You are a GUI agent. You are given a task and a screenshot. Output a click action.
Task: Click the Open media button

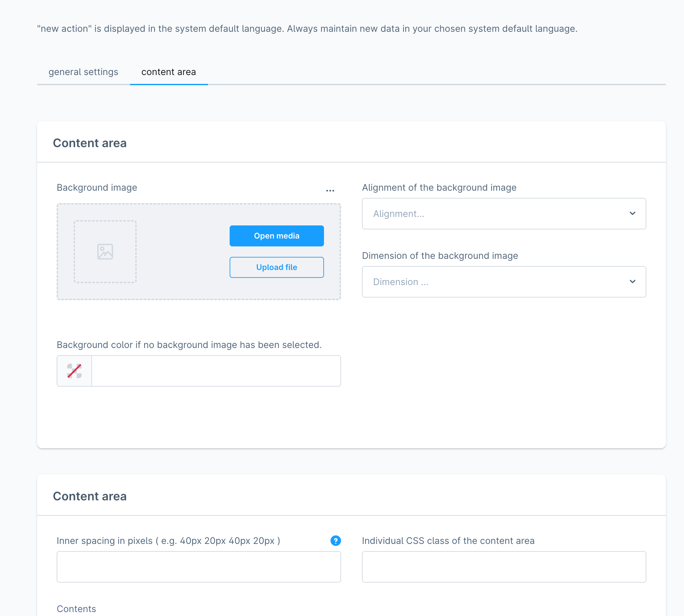pos(276,236)
